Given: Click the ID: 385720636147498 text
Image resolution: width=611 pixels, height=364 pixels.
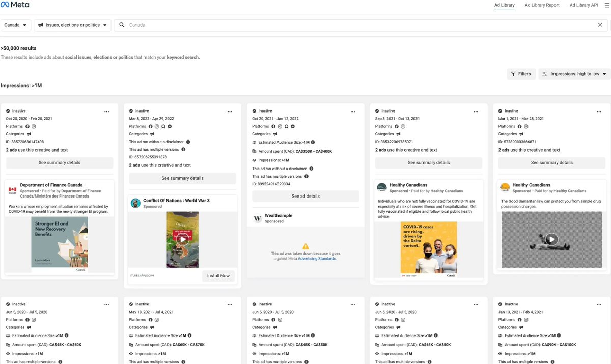Looking at the screenshot, I should point(25,142).
